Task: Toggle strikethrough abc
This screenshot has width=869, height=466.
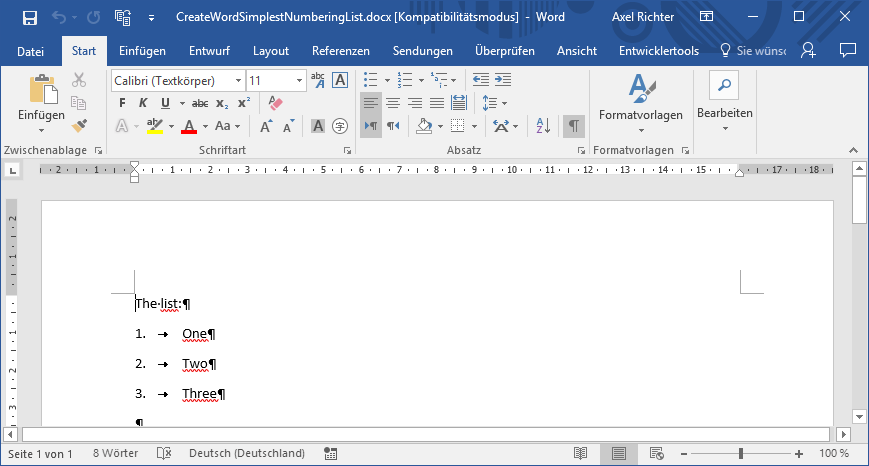Action: [x=200, y=103]
